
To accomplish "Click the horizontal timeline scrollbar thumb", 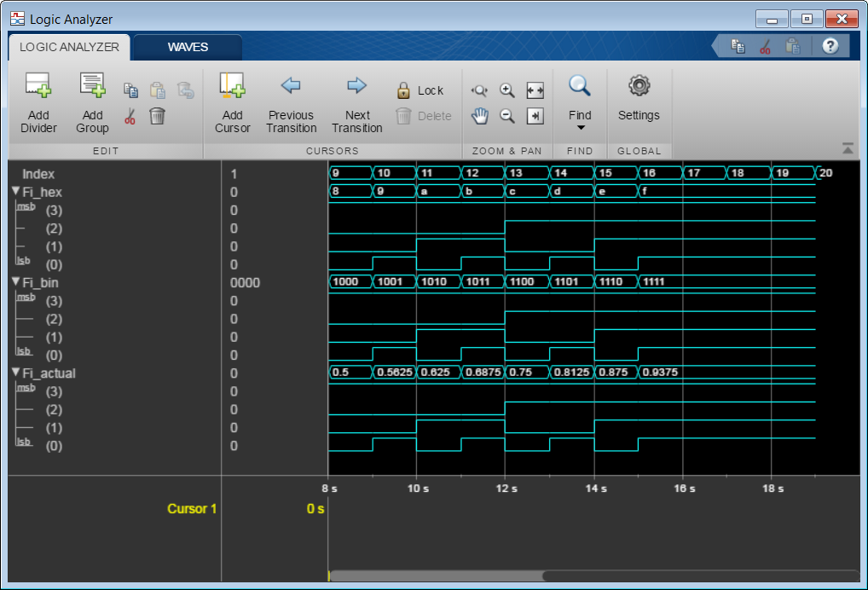I will 435,576.
